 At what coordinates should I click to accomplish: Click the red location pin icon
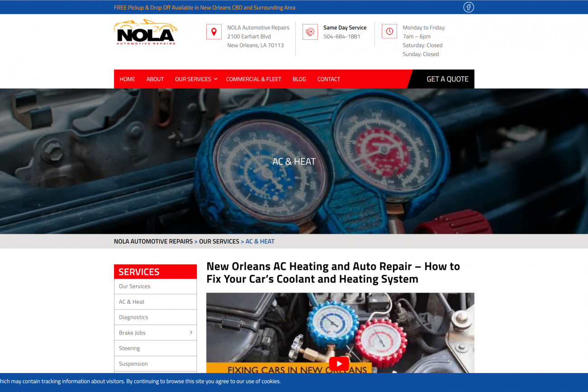pos(214,32)
